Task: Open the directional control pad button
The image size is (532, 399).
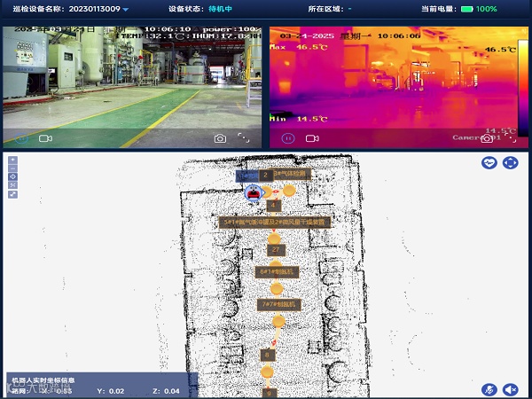Action: (x=511, y=163)
